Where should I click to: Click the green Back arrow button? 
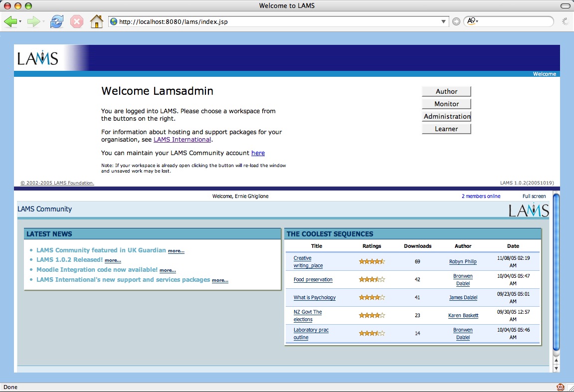[10, 21]
